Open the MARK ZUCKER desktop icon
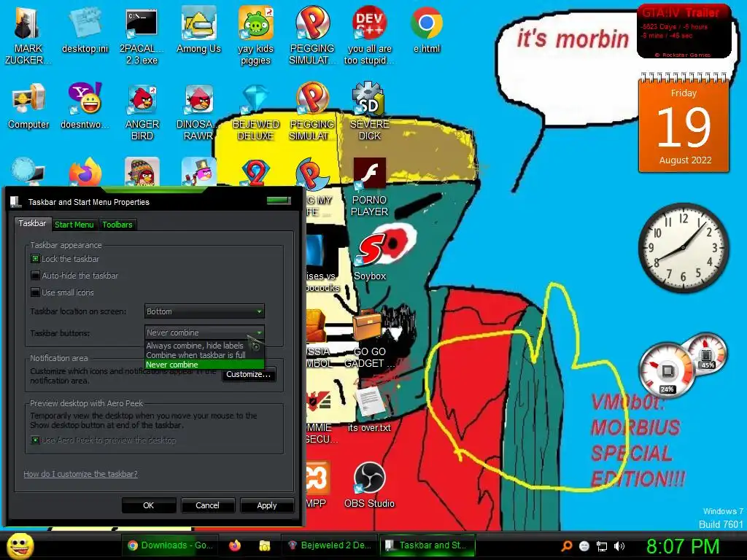The width and height of the screenshot is (747, 560). click(x=28, y=34)
